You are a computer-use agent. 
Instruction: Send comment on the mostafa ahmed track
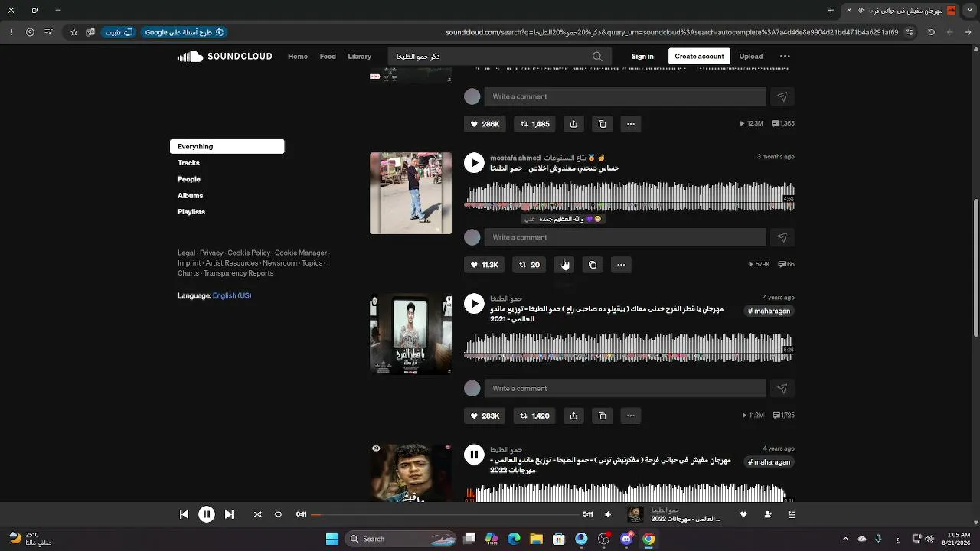[x=782, y=237]
